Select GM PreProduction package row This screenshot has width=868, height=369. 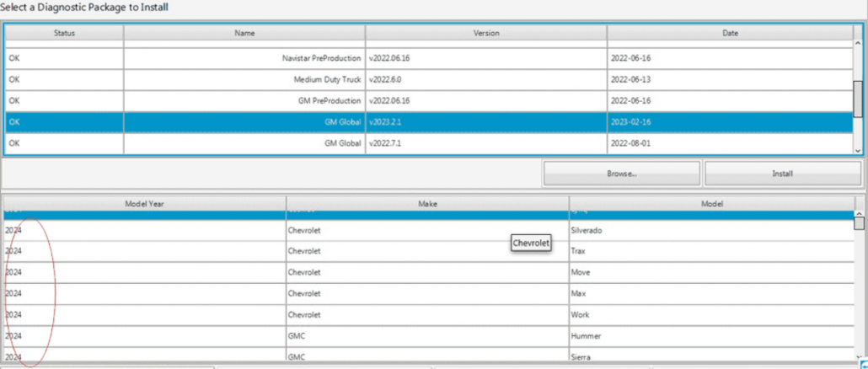[429, 101]
